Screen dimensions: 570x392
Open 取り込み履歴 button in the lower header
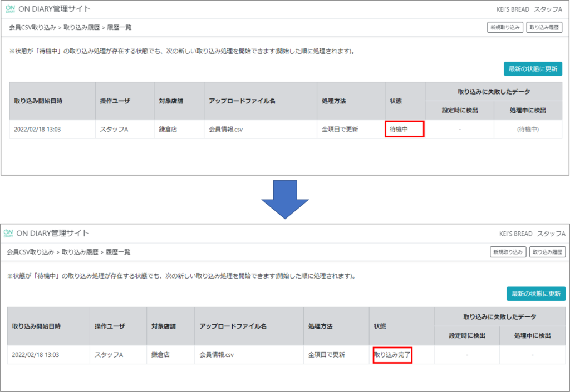pos(547,252)
